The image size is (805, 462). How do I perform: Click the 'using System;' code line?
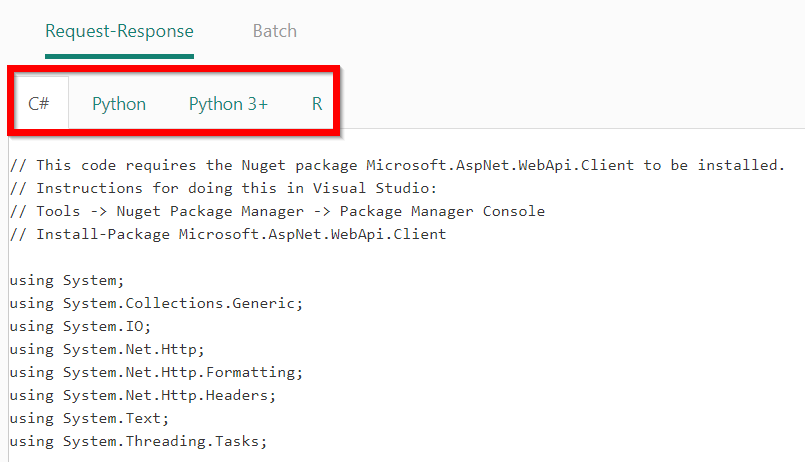pyautogui.click(x=67, y=281)
